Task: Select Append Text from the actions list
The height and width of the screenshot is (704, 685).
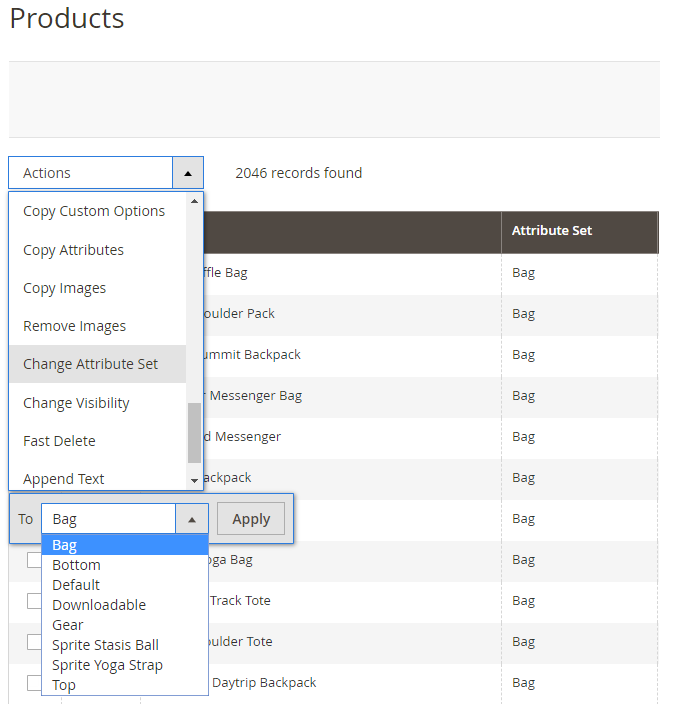Action: coord(64,479)
